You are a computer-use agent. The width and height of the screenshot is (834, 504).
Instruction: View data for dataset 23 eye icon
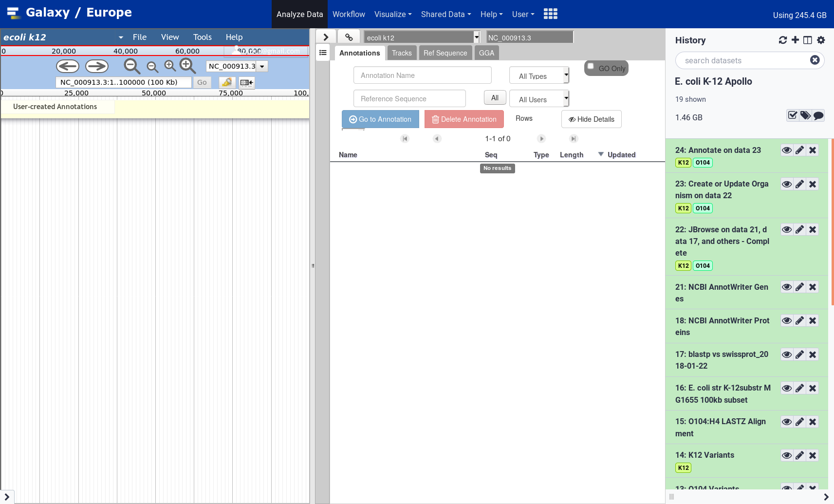tap(787, 184)
